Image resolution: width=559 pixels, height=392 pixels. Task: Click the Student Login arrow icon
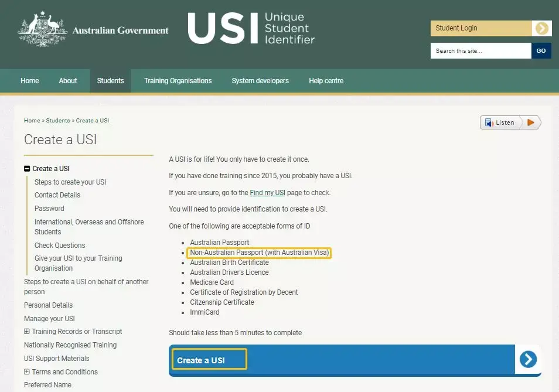tap(541, 28)
